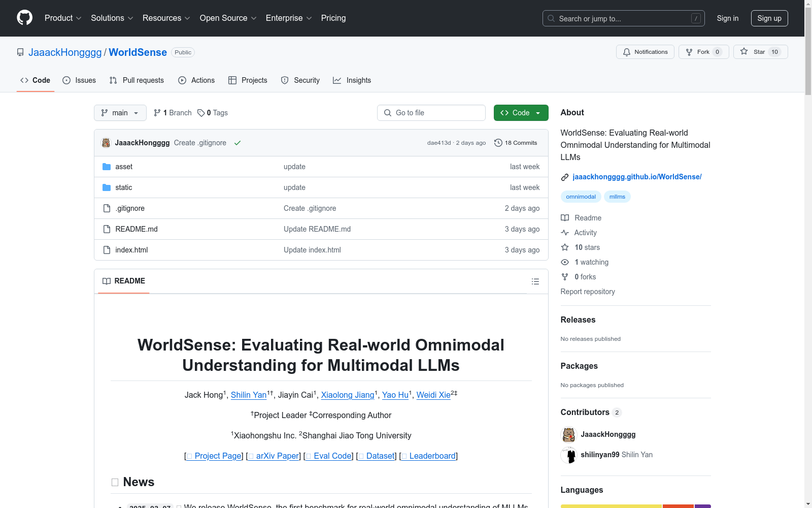
Task: Click the tag icon beside 0 Tags
Action: [x=201, y=113]
